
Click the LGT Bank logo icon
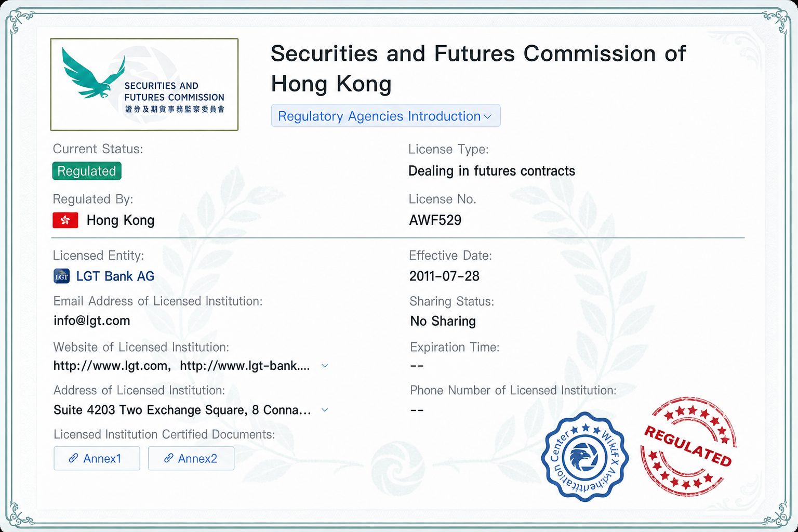pos(62,276)
